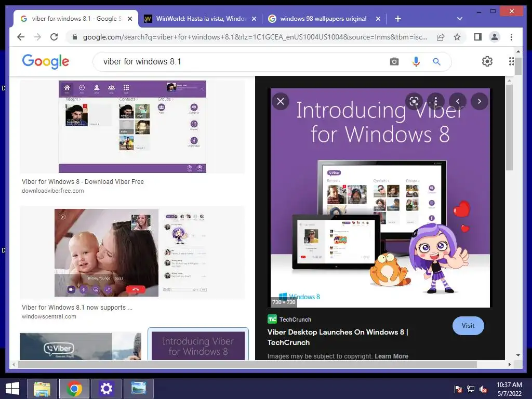Open the Windows Start button
Image resolution: width=532 pixels, height=399 pixels.
click(x=12, y=389)
